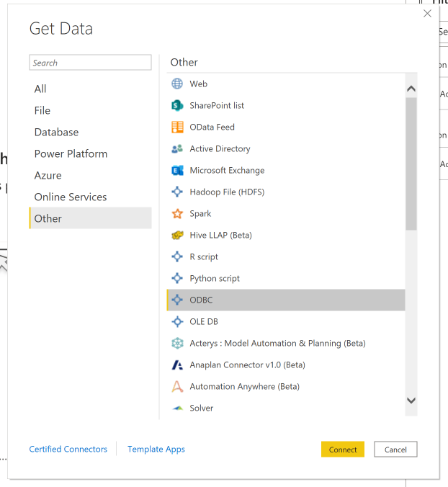Choose the ODBC text label
Screen dimensions: 448x487
(201, 300)
